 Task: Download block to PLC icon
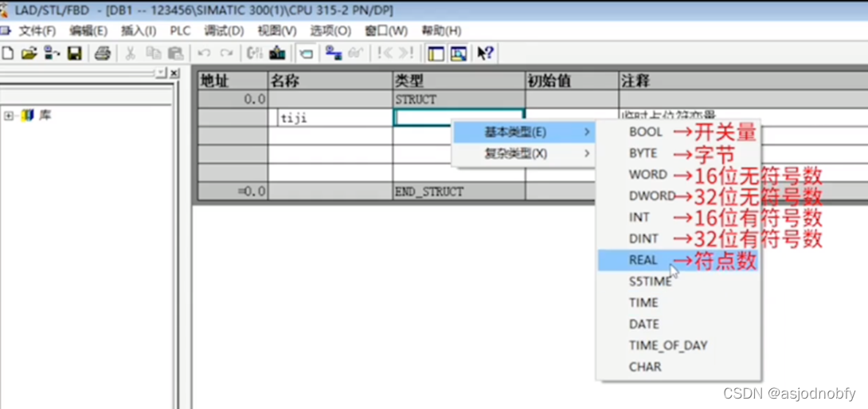(x=277, y=53)
